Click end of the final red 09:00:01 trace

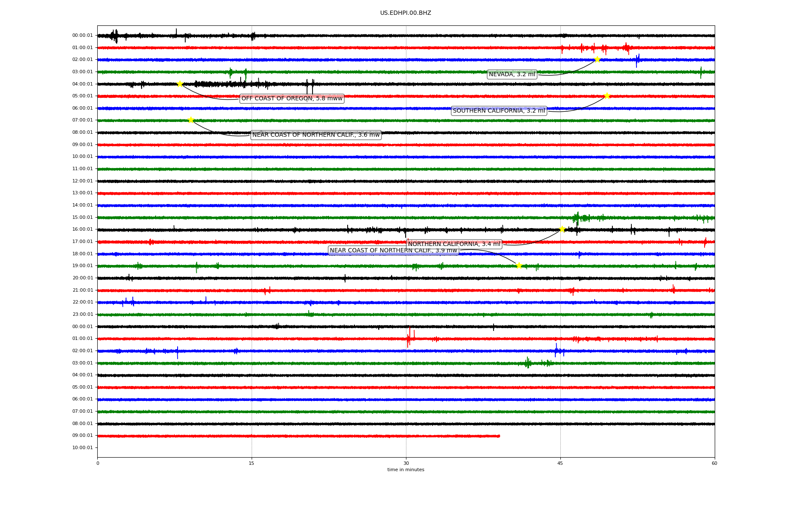coord(499,436)
